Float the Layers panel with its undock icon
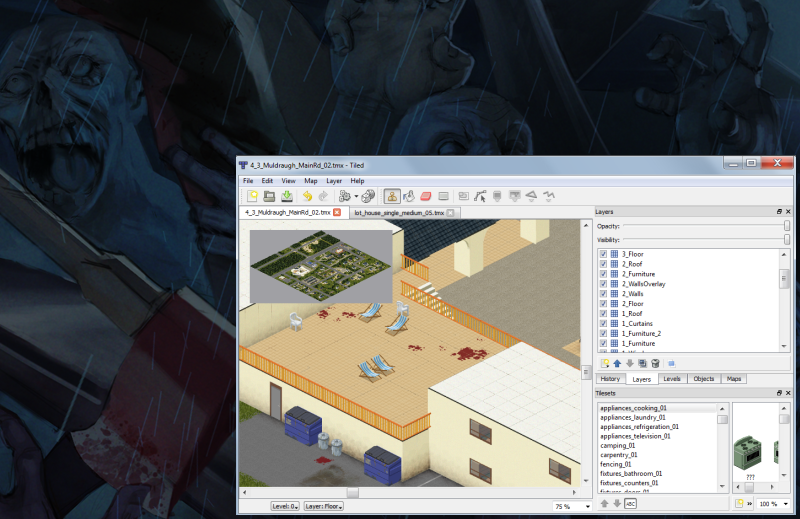800x519 pixels. [780, 211]
